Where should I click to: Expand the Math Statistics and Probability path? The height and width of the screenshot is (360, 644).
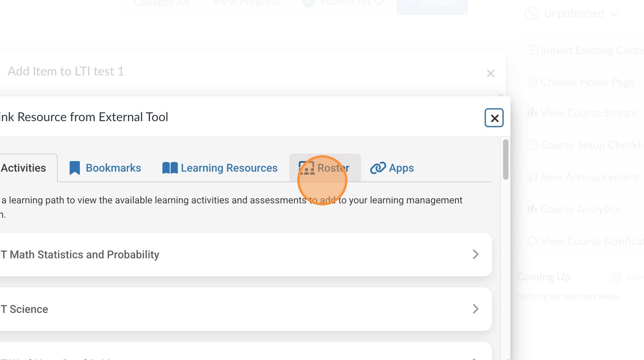click(475, 254)
